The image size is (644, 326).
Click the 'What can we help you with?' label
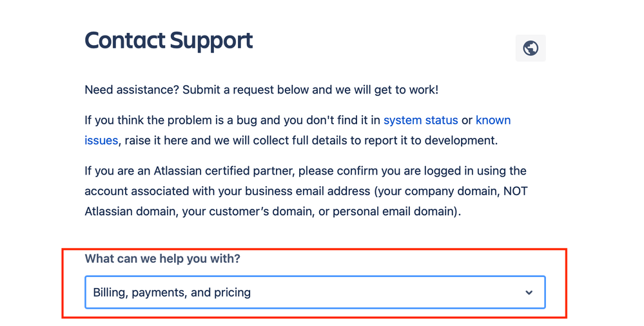[162, 258]
